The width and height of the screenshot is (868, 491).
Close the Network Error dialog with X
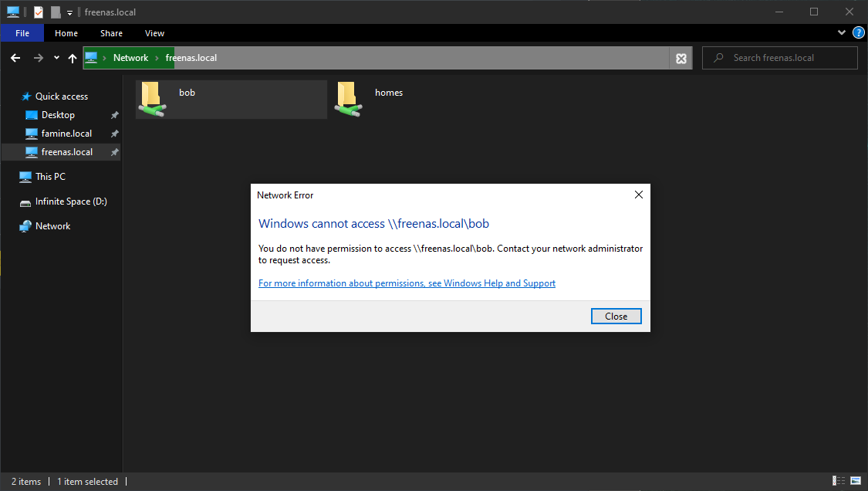coord(639,195)
